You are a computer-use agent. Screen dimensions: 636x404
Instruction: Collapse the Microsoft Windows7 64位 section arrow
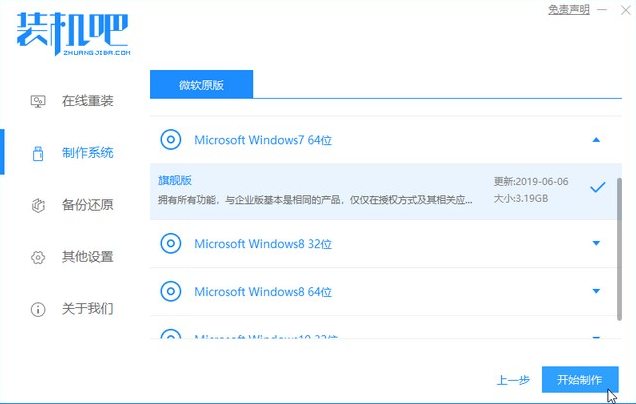(597, 140)
